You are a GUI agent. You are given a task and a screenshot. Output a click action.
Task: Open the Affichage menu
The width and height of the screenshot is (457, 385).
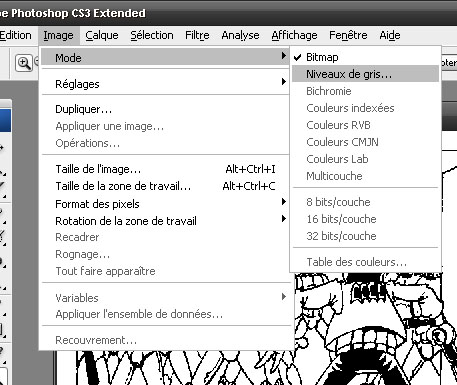(x=294, y=35)
